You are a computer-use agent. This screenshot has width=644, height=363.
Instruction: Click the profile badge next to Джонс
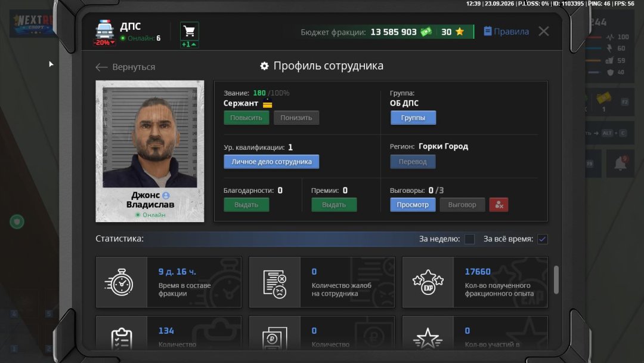[166, 195]
